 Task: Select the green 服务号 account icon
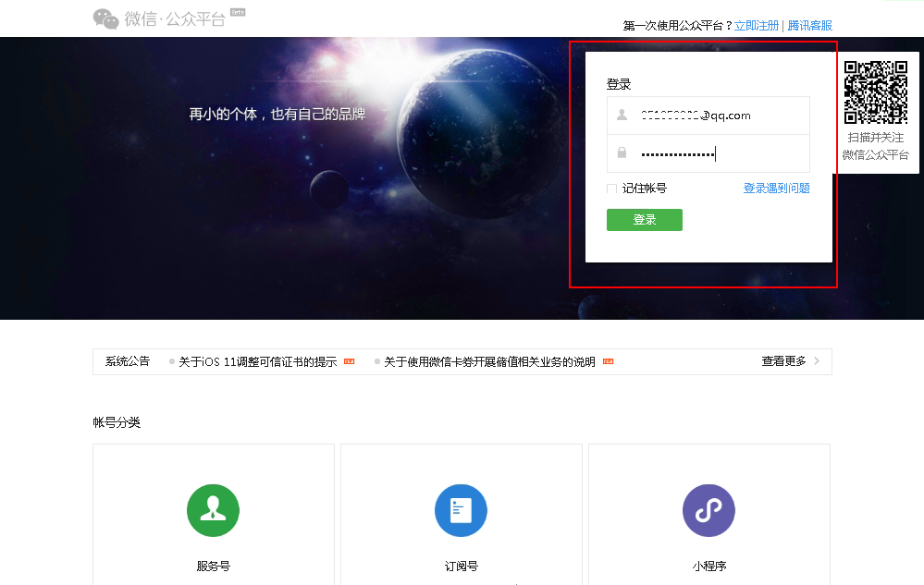(x=213, y=510)
